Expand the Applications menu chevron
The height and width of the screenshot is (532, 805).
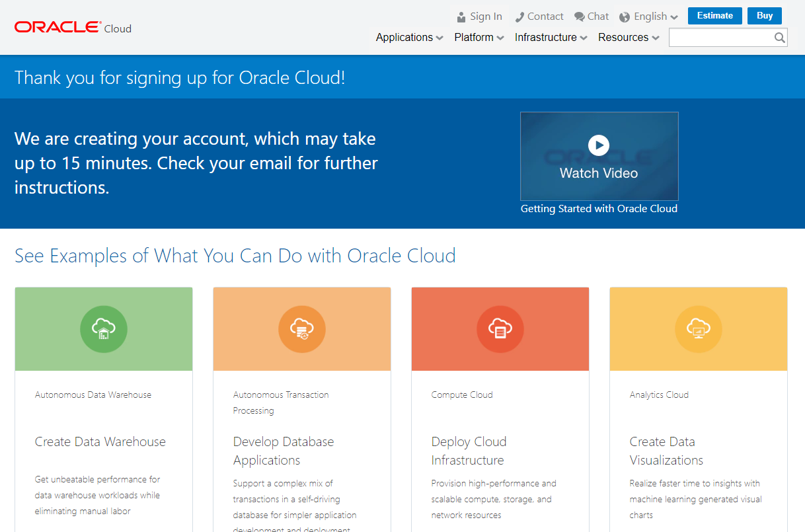coord(440,38)
